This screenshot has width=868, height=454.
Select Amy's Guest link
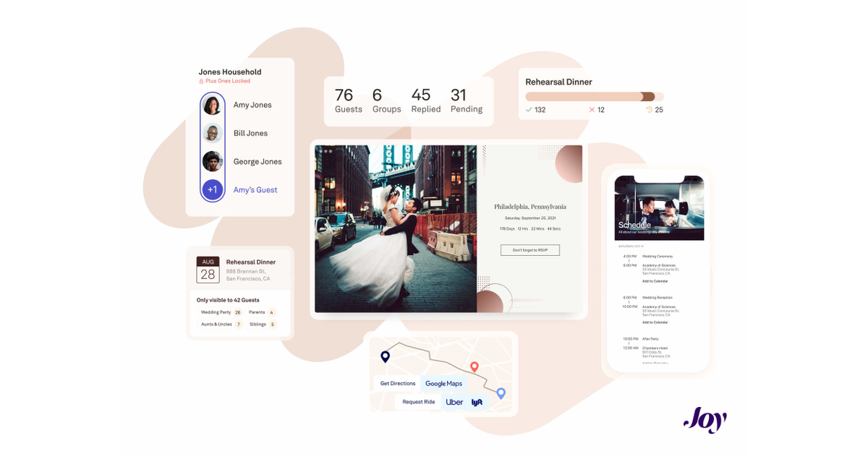(x=255, y=190)
